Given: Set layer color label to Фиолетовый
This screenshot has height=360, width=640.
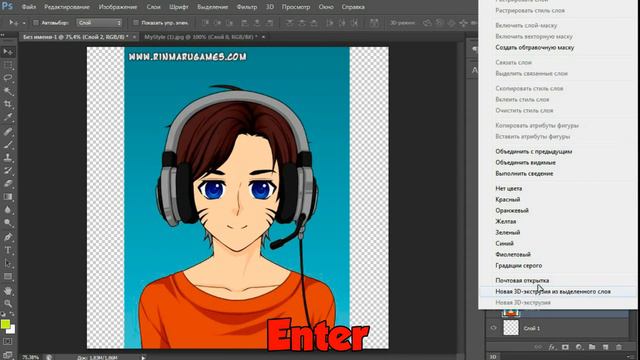Looking at the screenshot, I should (x=513, y=254).
